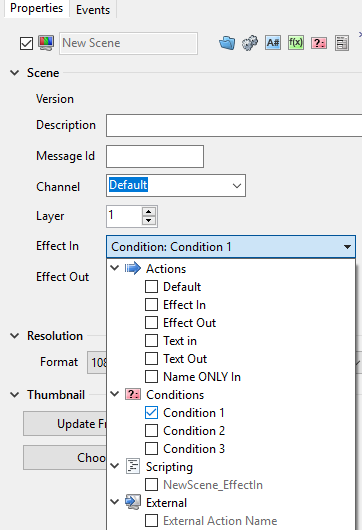
Task: Open the gears settings icon
Action: coord(250,43)
